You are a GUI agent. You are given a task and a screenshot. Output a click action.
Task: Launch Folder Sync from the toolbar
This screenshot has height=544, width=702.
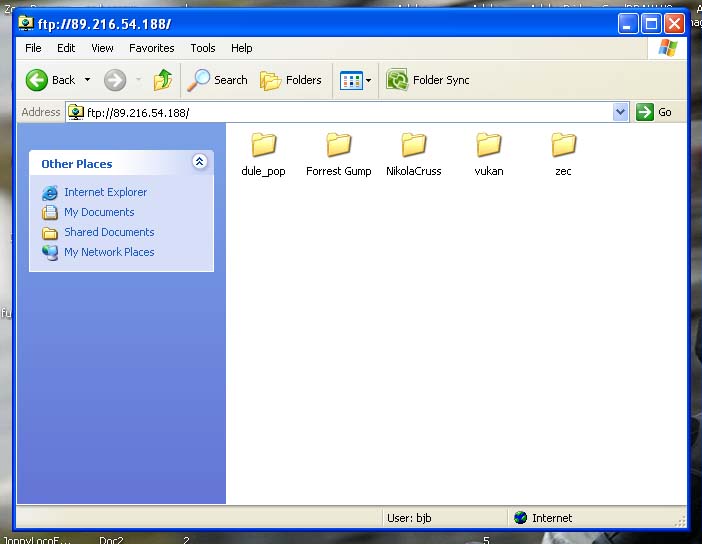coord(428,80)
